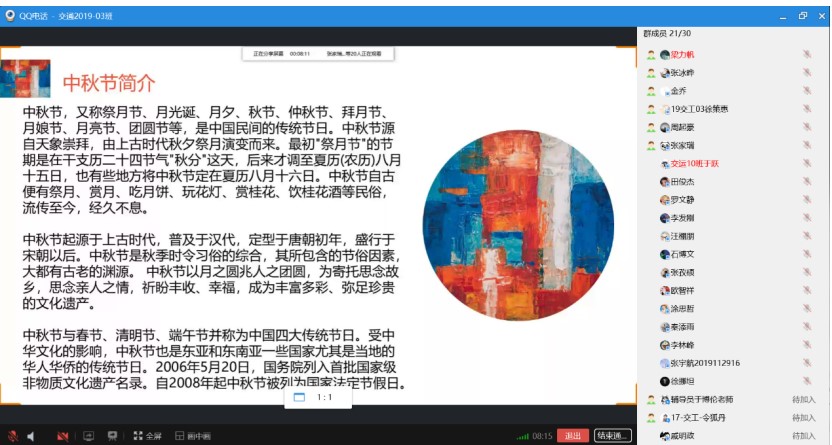This screenshot has height=445, width=832.
Task: Click the 结束通... button
Action: 612,436
